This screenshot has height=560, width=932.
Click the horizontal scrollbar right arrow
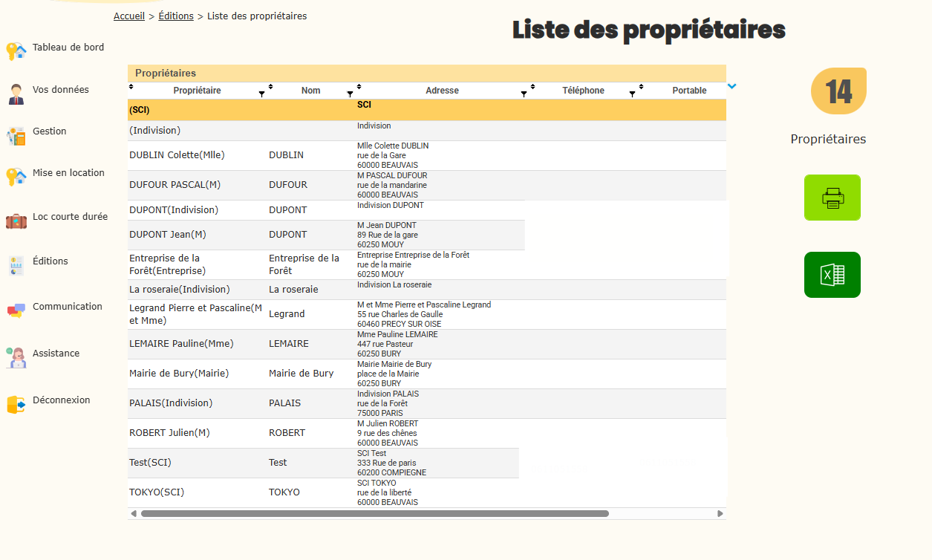tap(720, 513)
